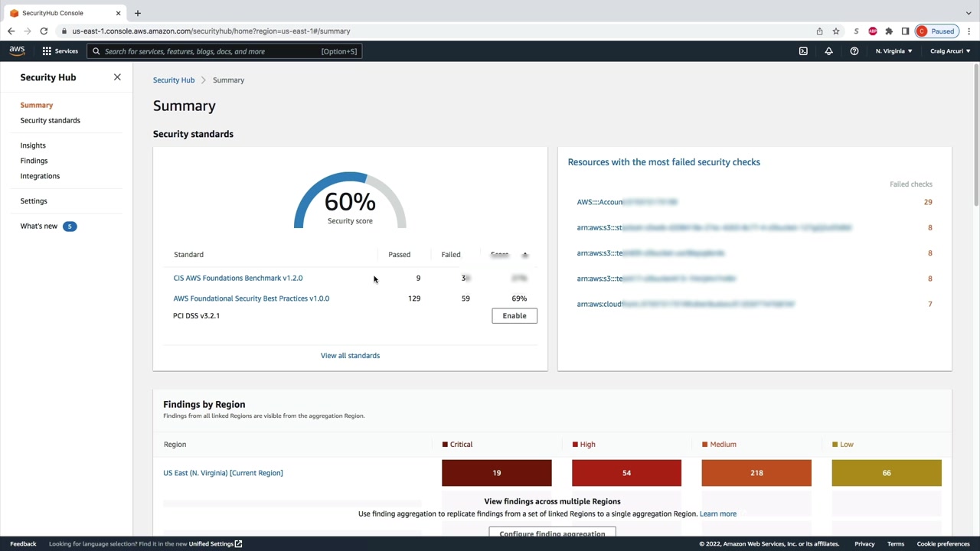Open Resources with the most failed security checks
The image size is (980, 551).
664,162
